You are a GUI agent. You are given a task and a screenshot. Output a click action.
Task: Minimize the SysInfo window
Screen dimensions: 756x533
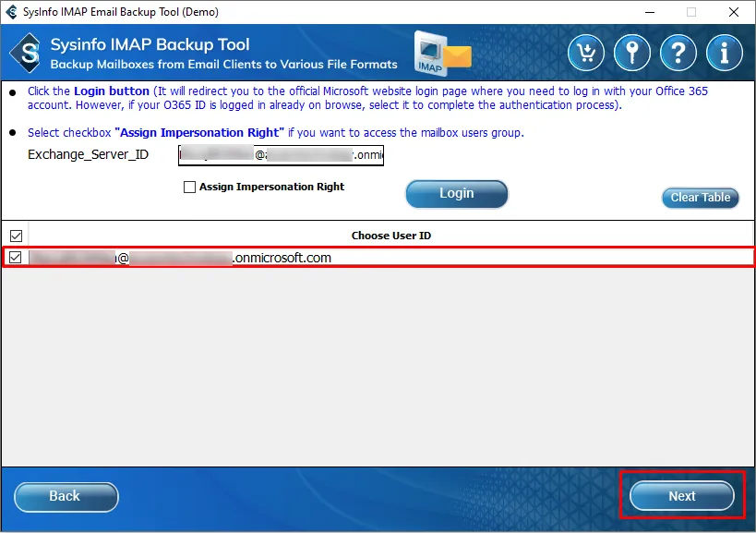click(x=650, y=12)
